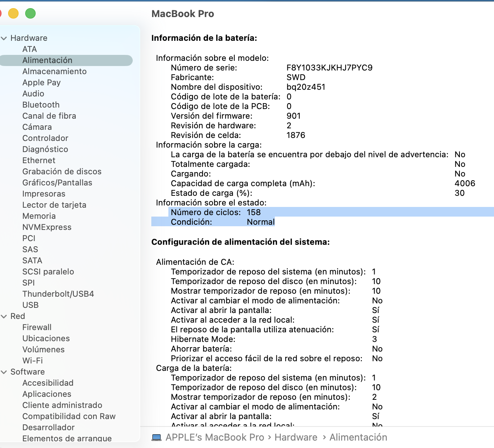
Task: Select Bluetooth in the sidebar
Action: click(x=41, y=105)
